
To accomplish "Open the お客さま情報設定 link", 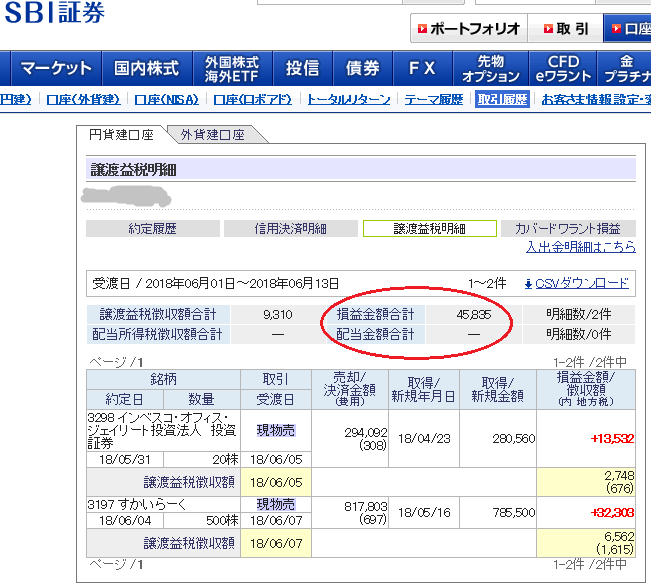I will [596, 100].
